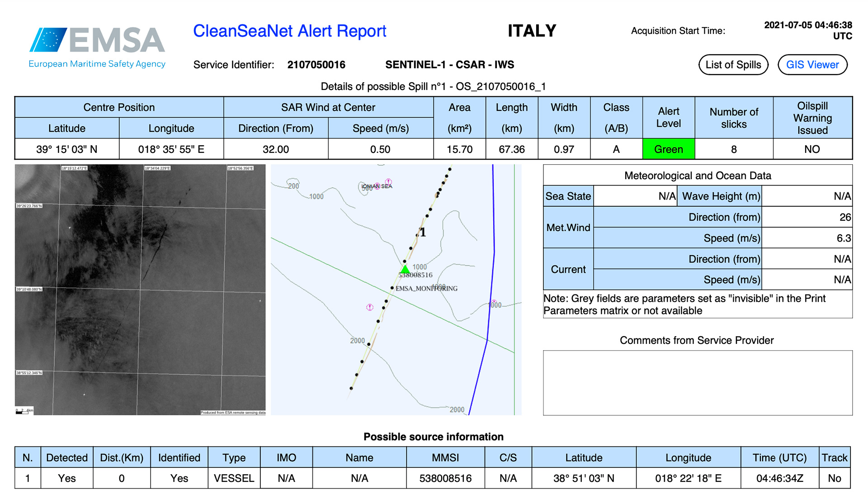
Task: Select the MMSI value 538008516 in table
Action: click(x=445, y=478)
